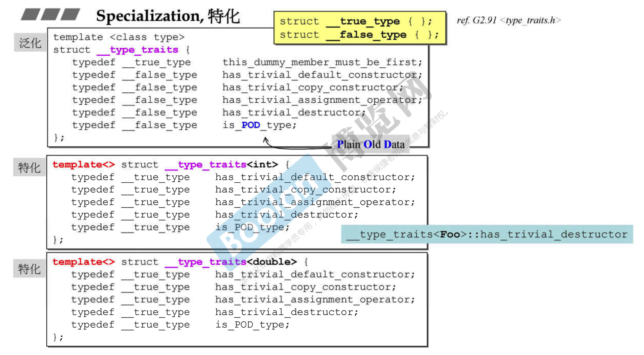Click __type_traits<int> struct name
This screenshot has height=355, width=644.
pos(222,165)
